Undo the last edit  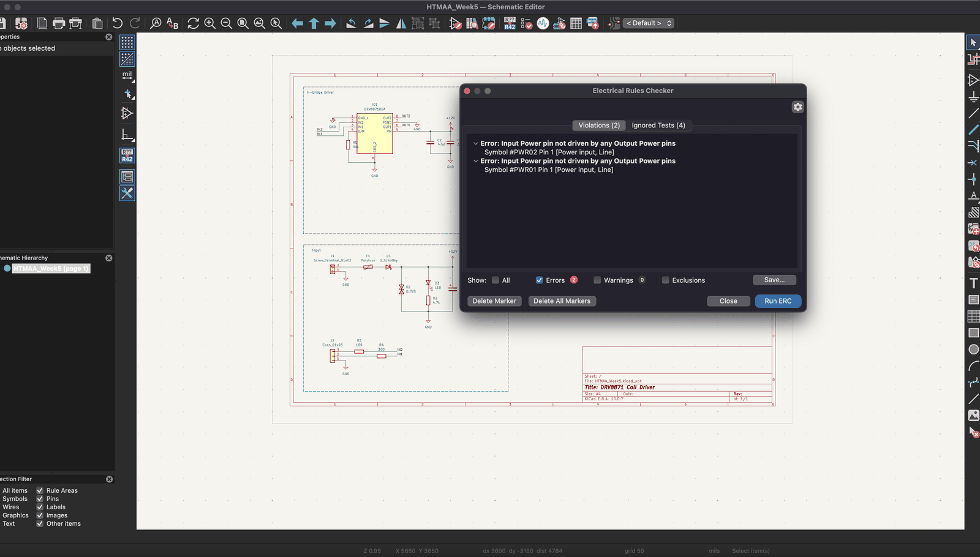point(117,23)
